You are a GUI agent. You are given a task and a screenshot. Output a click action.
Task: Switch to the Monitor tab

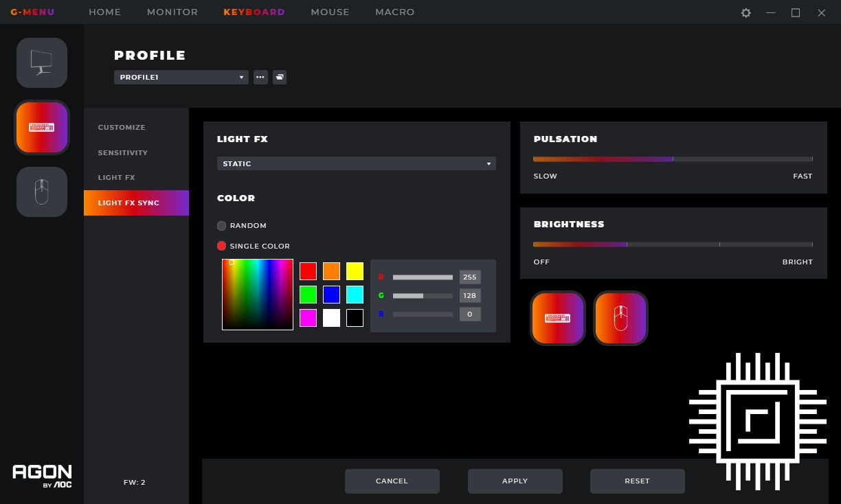pos(172,12)
